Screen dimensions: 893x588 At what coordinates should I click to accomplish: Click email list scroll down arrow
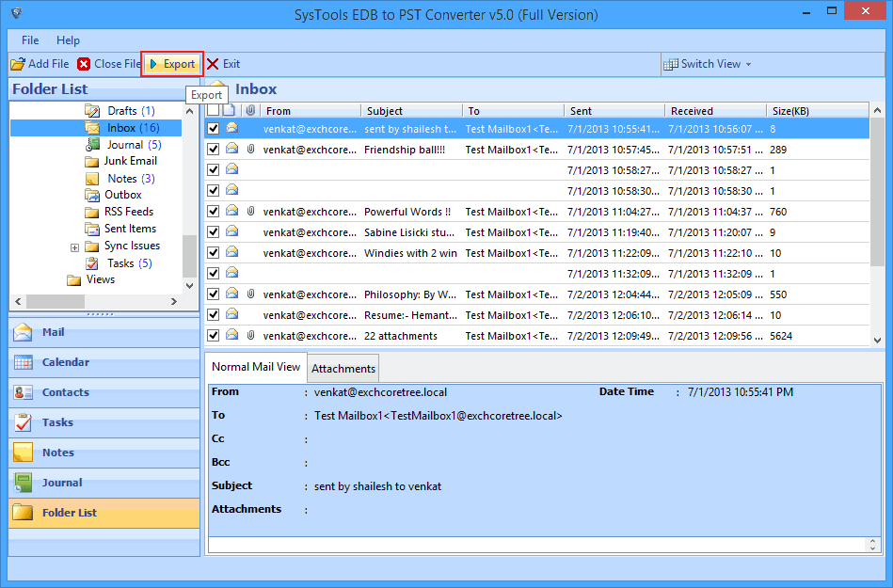(877, 340)
